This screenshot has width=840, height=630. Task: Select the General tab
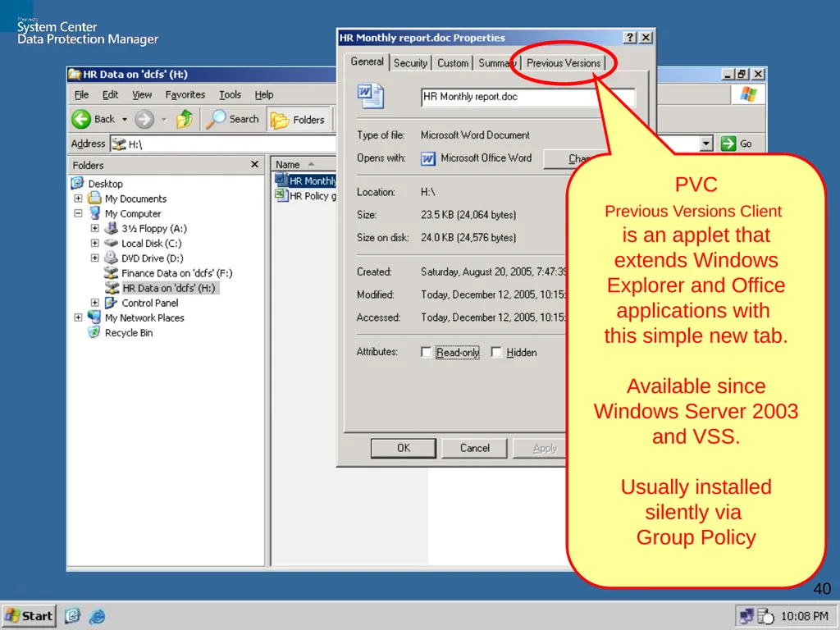tap(367, 62)
